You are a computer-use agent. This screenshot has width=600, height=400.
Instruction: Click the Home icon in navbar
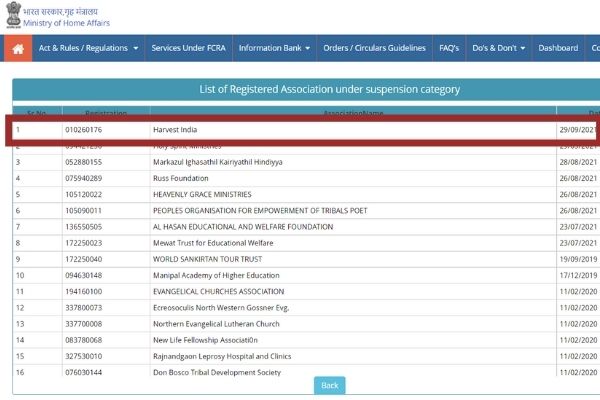coord(18,48)
